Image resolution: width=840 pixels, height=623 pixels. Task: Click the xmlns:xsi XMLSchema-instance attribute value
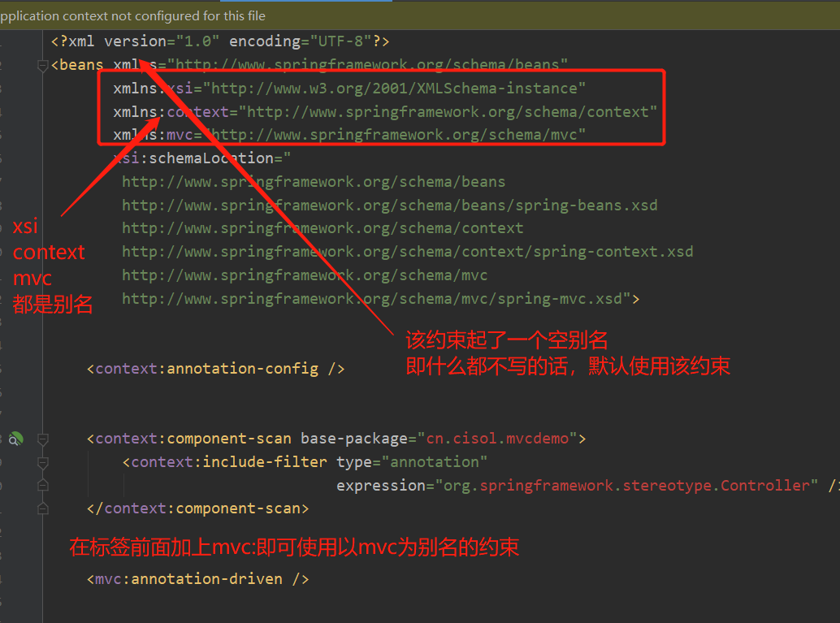click(x=394, y=89)
